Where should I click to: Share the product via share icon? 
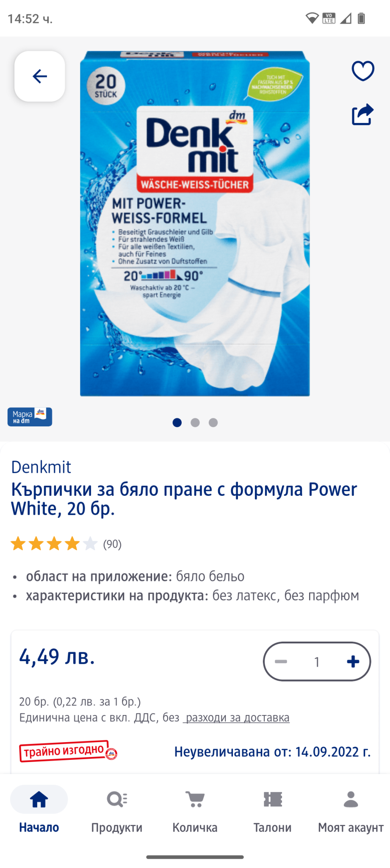click(x=363, y=114)
